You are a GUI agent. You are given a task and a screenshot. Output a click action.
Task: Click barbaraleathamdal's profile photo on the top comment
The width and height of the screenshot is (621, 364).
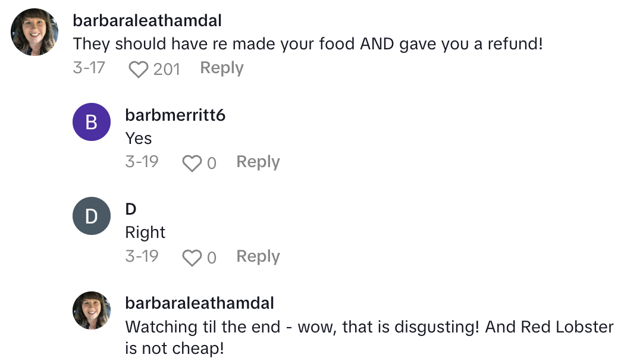34,32
